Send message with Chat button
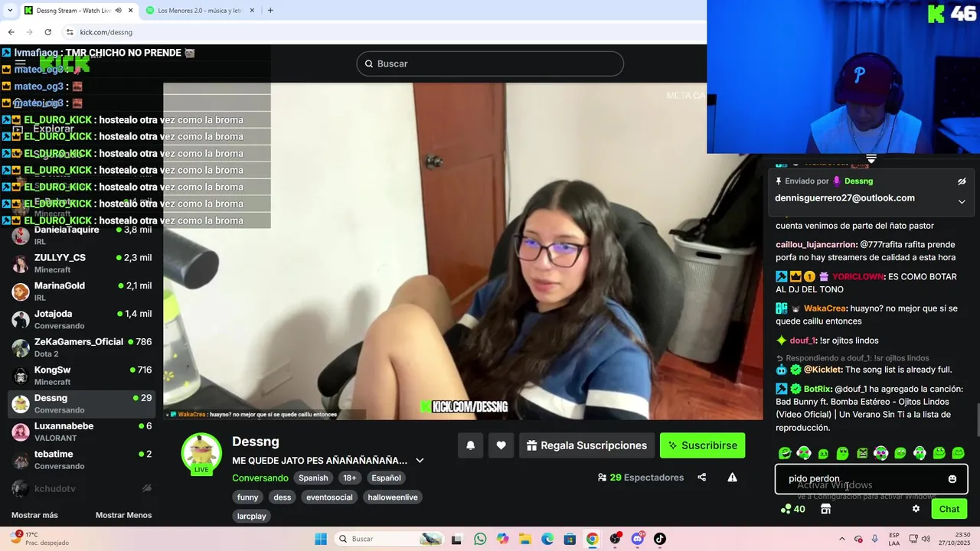 coord(949,509)
